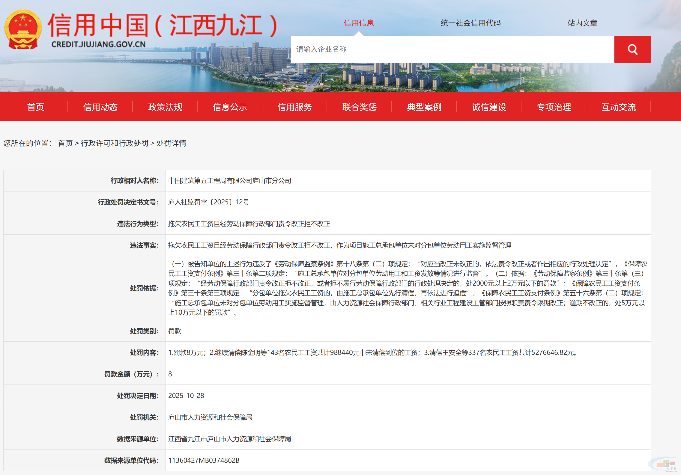The height and width of the screenshot is (475, 681).
Task: Open 典型案例 navigation item
Action: click(x=424, y=106)
